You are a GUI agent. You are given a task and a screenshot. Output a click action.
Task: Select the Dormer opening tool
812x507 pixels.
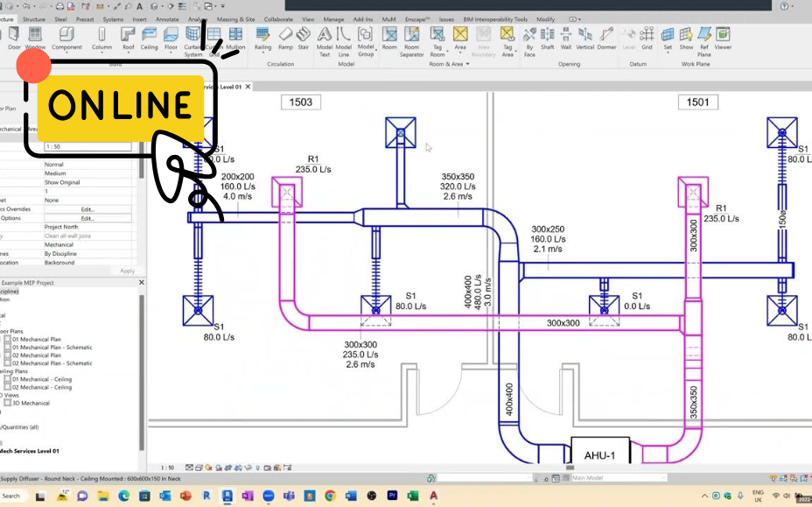(x=607, y=37)
